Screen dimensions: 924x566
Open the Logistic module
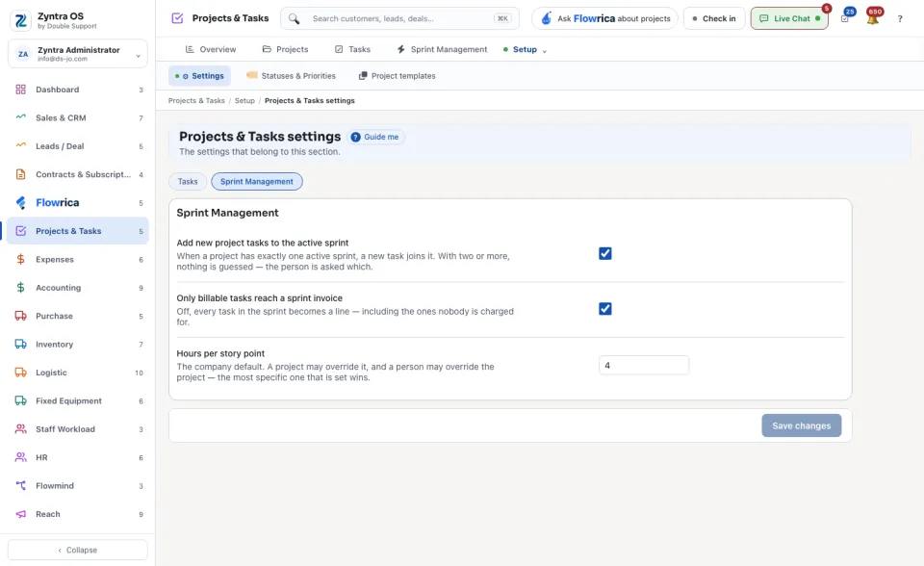pos(78,373)
